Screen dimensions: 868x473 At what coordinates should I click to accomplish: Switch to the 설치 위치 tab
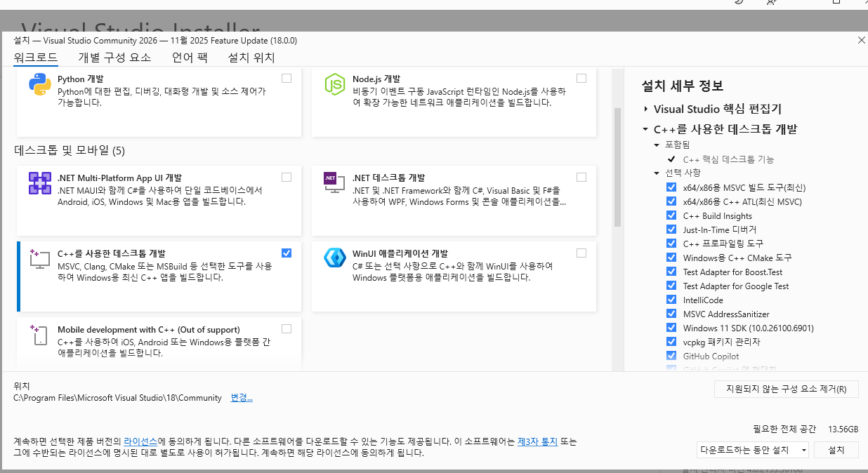[251, 58]
